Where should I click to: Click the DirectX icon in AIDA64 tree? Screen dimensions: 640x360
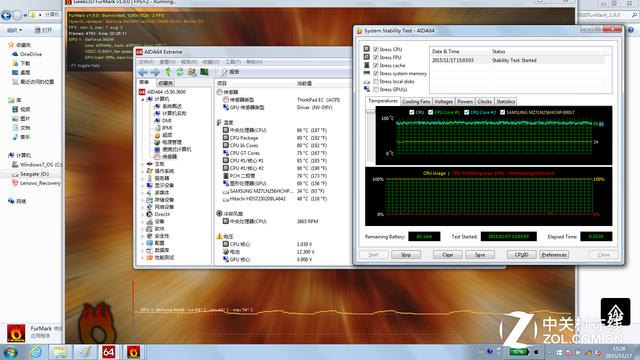[x=150, y=214]
